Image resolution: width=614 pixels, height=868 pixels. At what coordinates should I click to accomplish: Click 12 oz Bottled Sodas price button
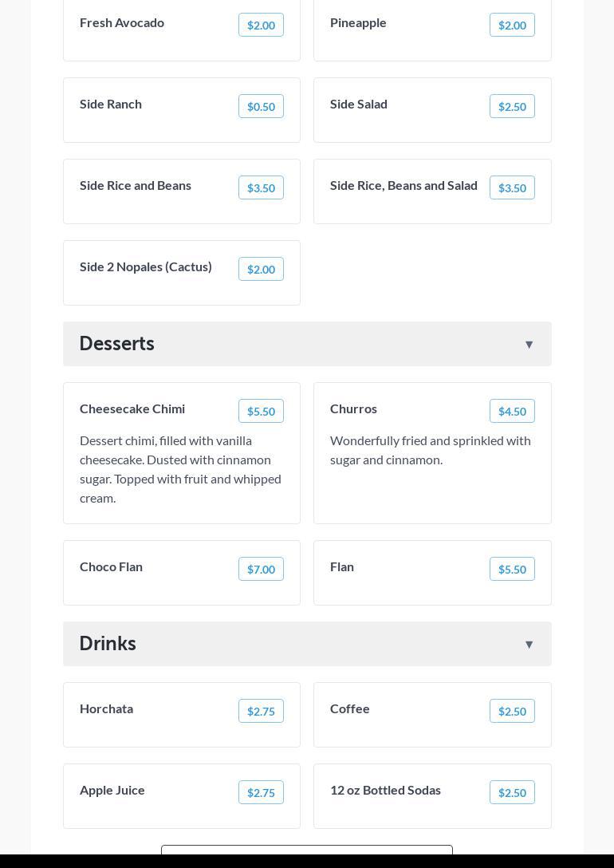512,793
